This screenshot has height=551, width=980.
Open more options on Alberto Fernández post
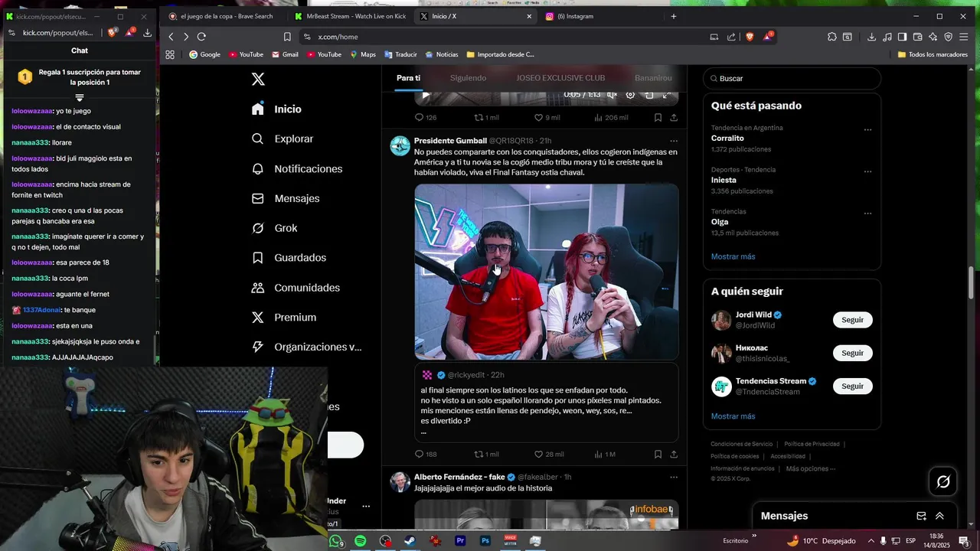pyautogui.click(x=674, y=478)
